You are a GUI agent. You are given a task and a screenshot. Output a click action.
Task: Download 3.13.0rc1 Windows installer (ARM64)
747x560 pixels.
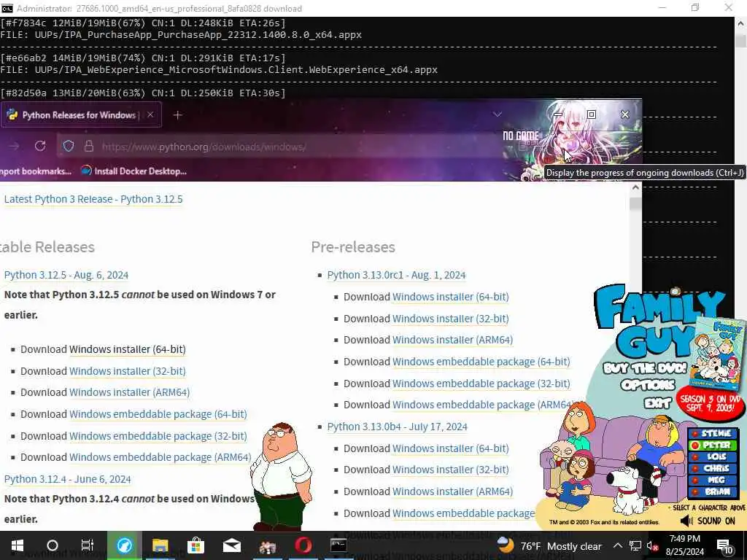452,340
